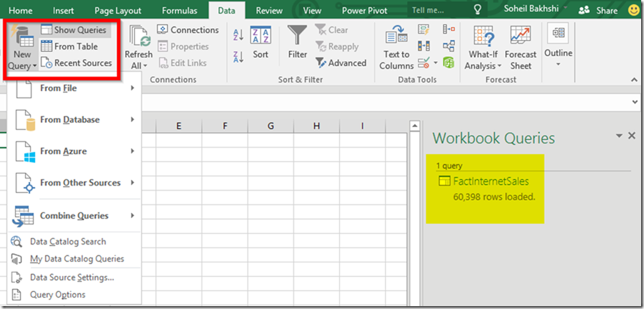Open the Formulas tab
This screenshot has height=309, width=644.
[179, 10]
